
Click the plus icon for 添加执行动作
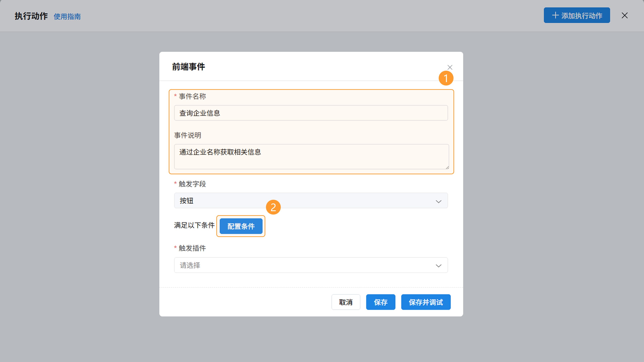tap(555, 15)
